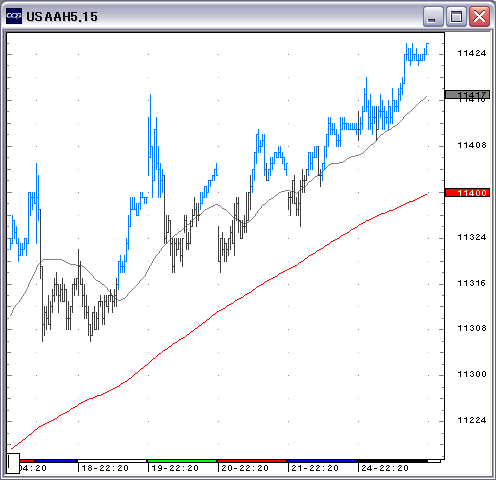
Task: Click the 20-22:20 time axis label
Action: (x=245, y=468)
